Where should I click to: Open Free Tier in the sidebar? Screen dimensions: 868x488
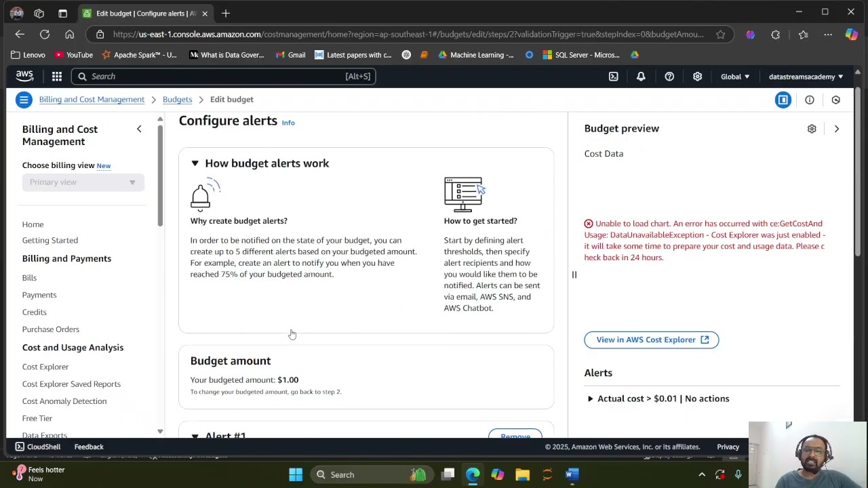[37, 418]
